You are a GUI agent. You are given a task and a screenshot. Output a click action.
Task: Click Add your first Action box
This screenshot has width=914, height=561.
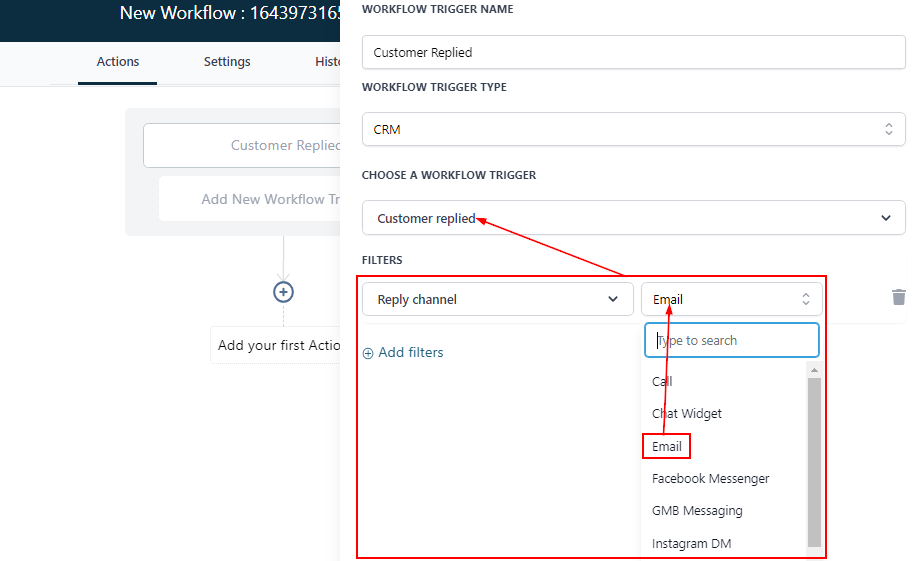275,345
